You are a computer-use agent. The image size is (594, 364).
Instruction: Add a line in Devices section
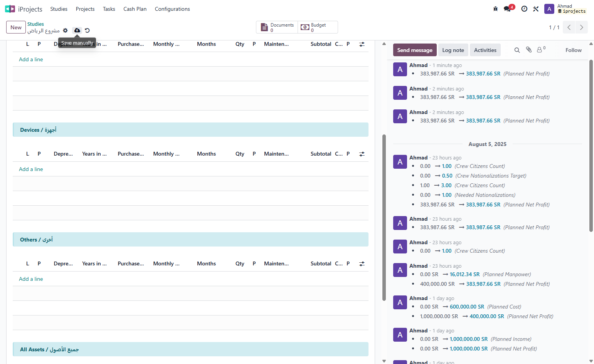[31, 169]
